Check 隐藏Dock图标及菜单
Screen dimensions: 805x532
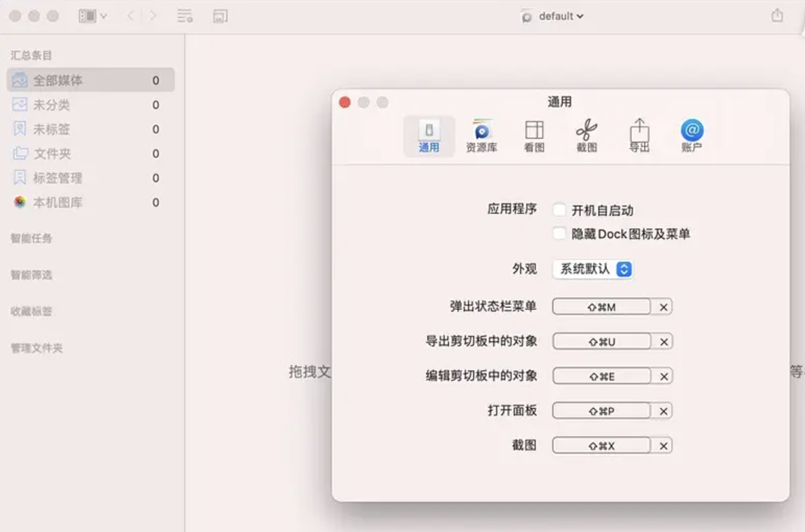click(x=559, y=234)
